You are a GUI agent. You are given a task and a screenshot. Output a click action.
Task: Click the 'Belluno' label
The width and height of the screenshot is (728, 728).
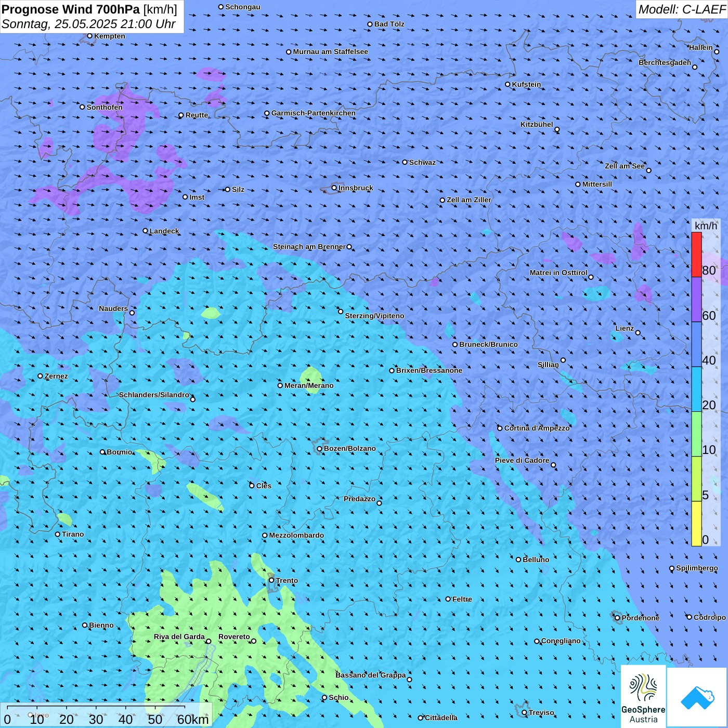536,560
